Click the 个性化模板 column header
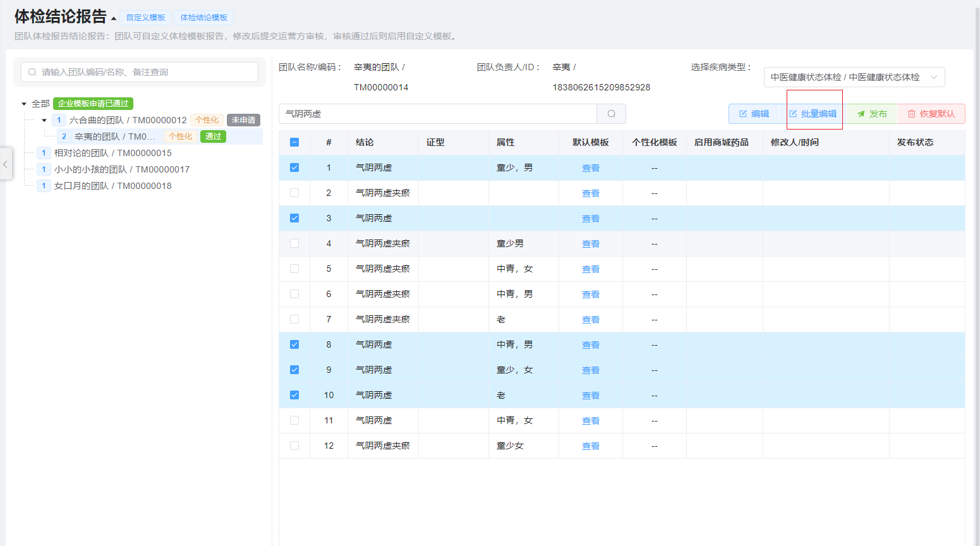The height and width of the screenshot is (546, 980). (x=655, y=142)
